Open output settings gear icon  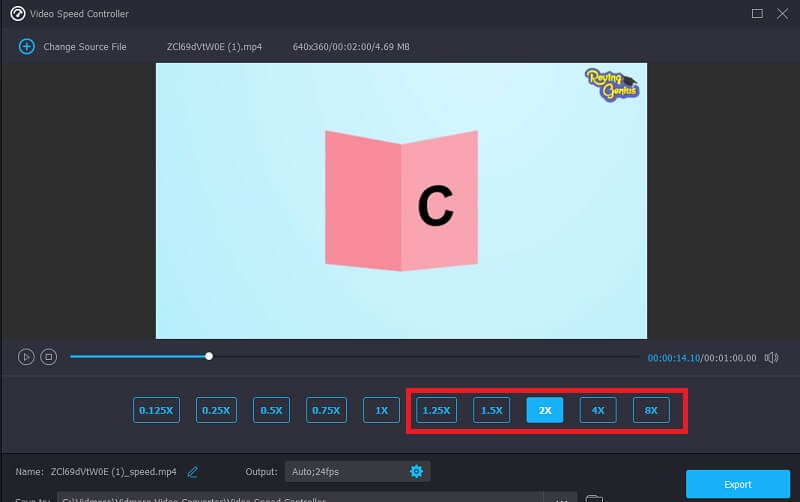click(417, 471)
